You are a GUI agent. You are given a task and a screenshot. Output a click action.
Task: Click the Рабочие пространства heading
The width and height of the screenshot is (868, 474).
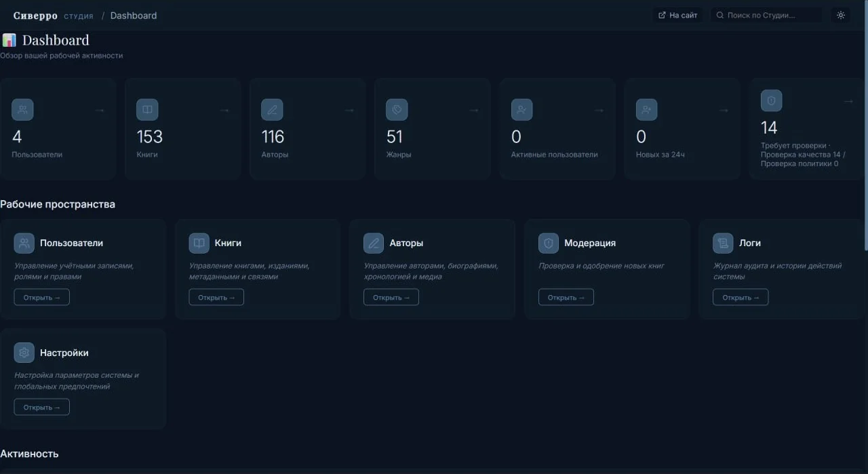pyautogui.click(x=58, y=204)
